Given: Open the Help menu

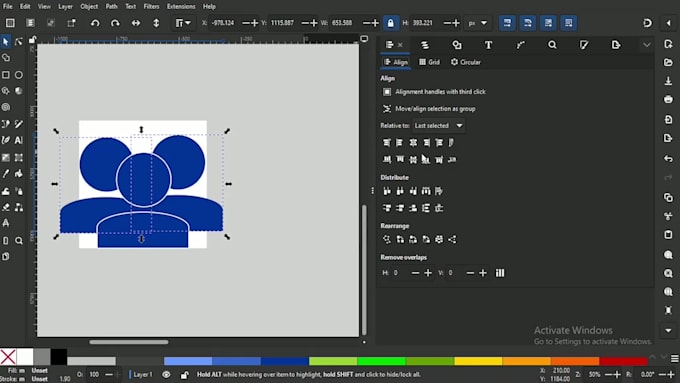Looking at the screenshot, I should tap(209, 7).
